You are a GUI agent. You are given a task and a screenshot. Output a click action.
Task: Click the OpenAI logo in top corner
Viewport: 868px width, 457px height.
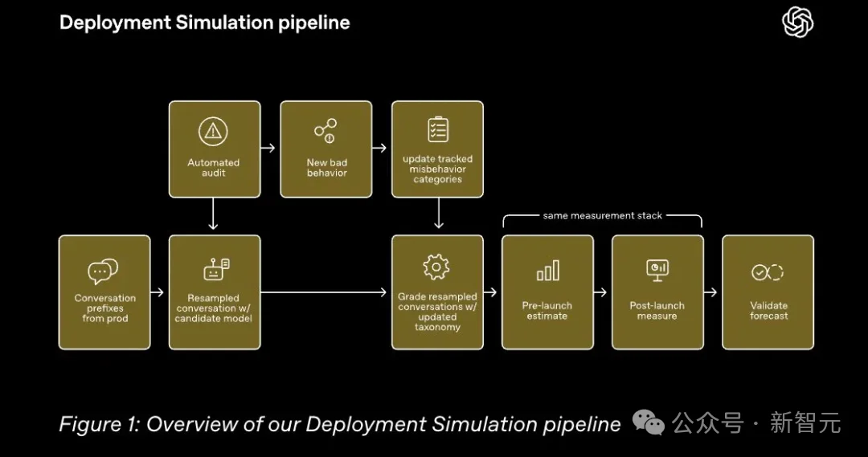(x=798, y=22)
